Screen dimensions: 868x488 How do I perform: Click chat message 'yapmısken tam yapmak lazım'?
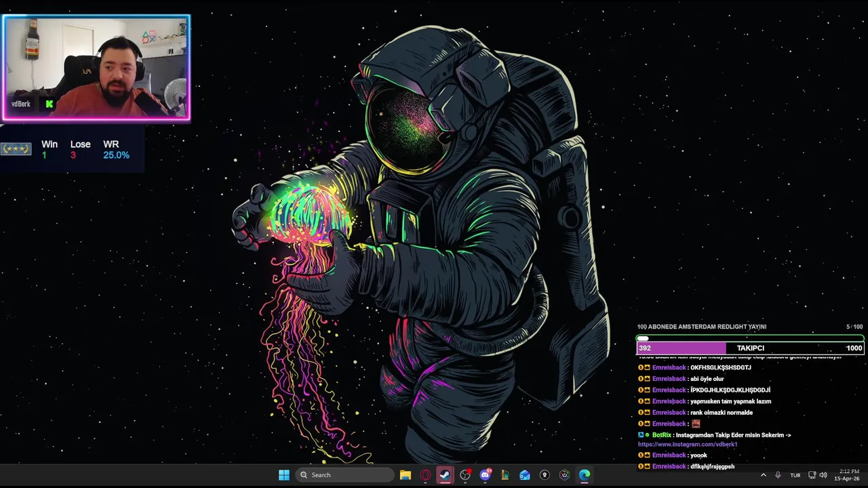pos(730,401)
